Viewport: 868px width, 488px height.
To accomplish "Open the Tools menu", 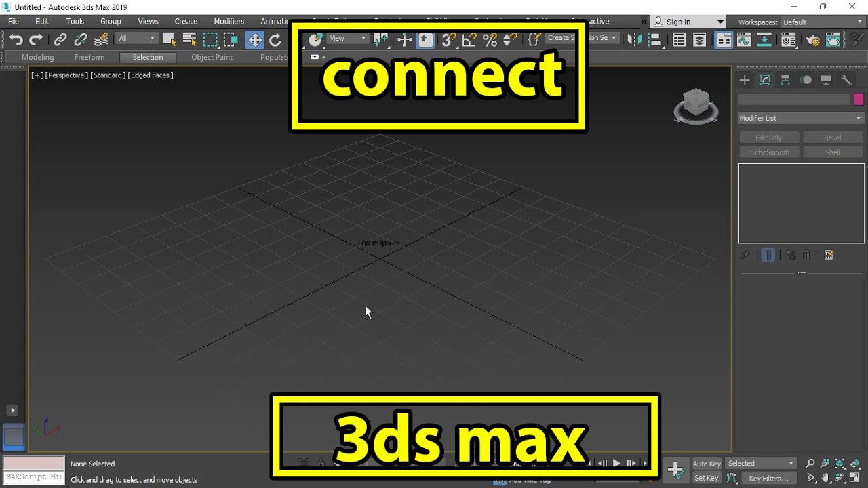I will point(75,22).
